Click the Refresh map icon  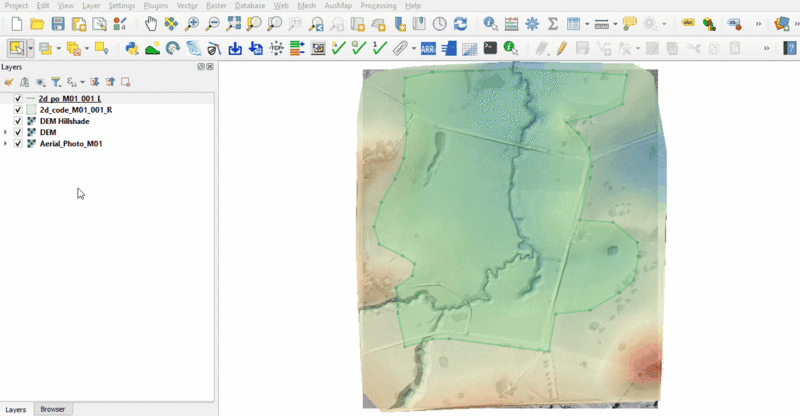click(x=460, y=23)
